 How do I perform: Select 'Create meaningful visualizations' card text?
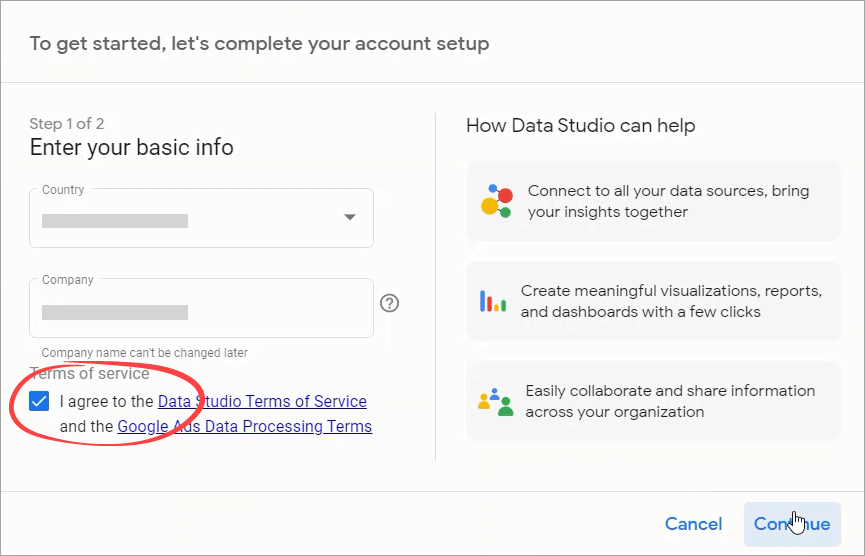tap(671, 301)
